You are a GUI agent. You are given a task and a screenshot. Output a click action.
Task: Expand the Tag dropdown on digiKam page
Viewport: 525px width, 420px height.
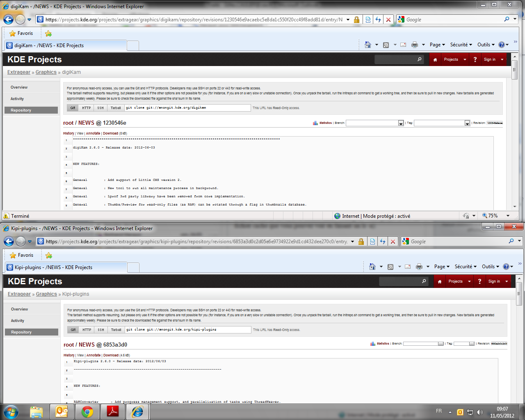(467, 123)
